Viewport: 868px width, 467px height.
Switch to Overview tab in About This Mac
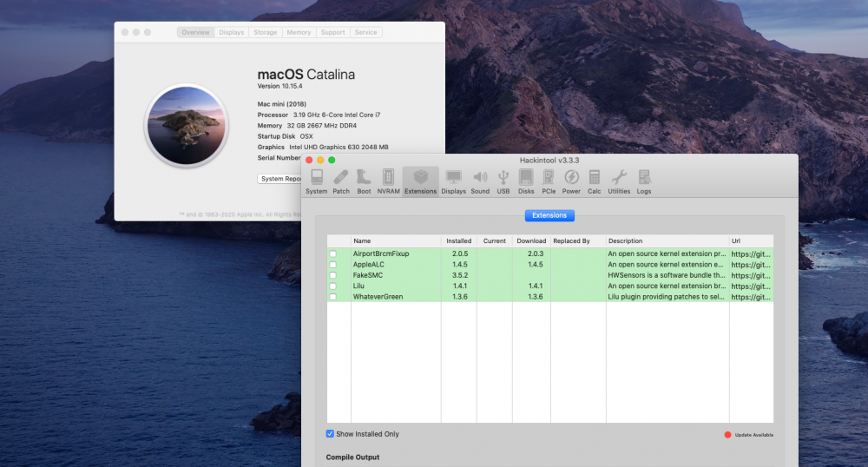195,32
